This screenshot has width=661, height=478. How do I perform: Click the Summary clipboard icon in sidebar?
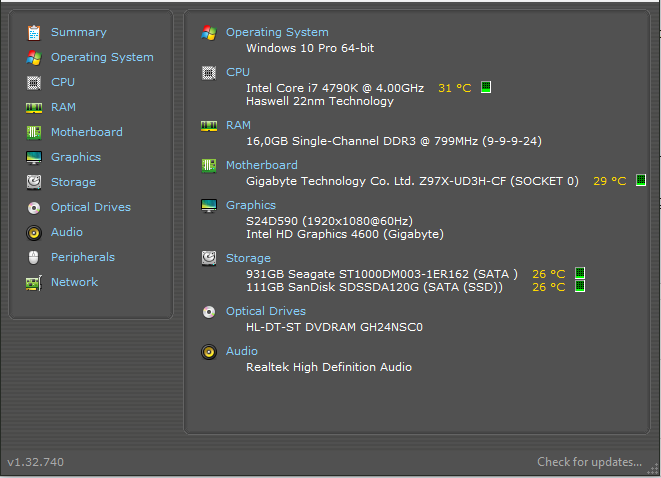point(34,33)
